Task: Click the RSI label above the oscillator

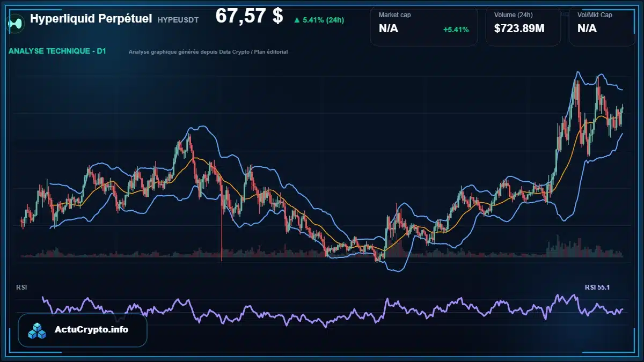Action: pos(21,287)
